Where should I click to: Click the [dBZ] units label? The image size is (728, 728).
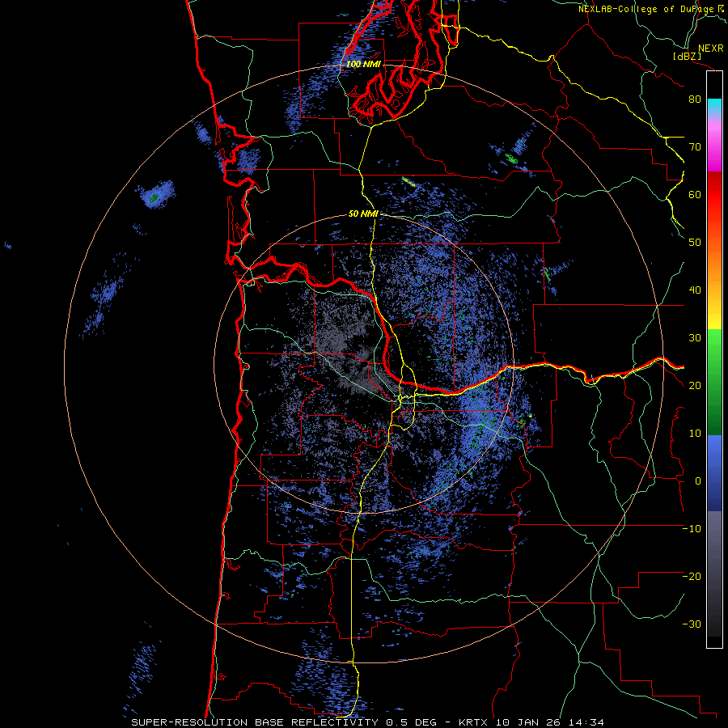687,57
